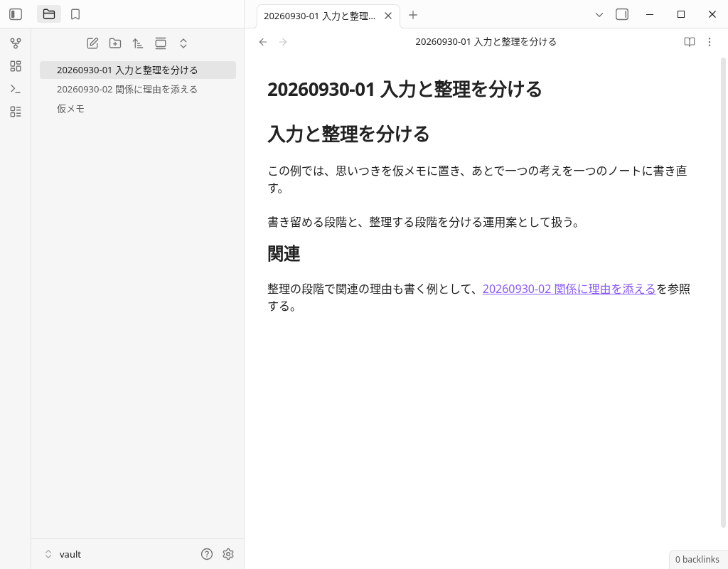Open more options three-dot menu

710,42
